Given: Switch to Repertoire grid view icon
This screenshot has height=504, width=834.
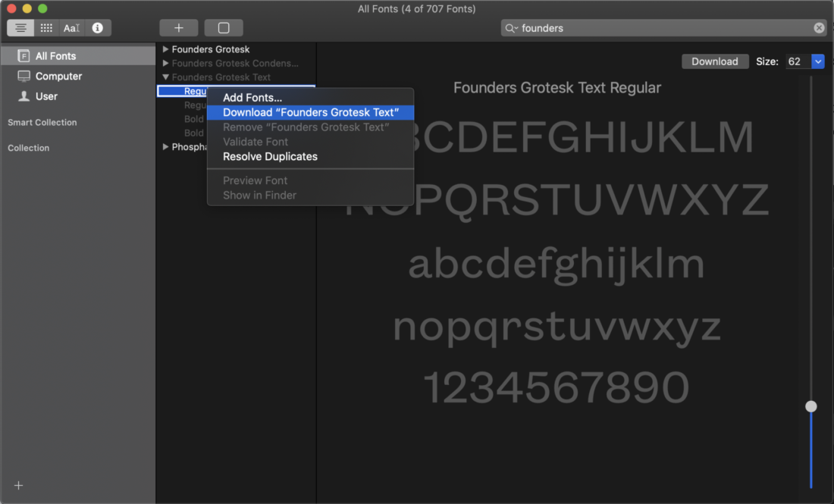Looking at the screenshot, I should [46, 27].
